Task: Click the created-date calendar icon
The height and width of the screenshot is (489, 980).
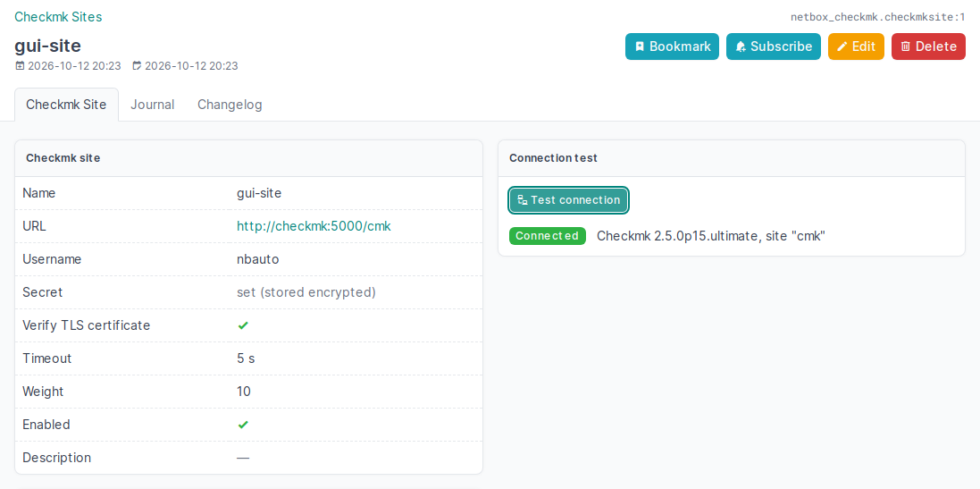Action: tap(20, 65)
